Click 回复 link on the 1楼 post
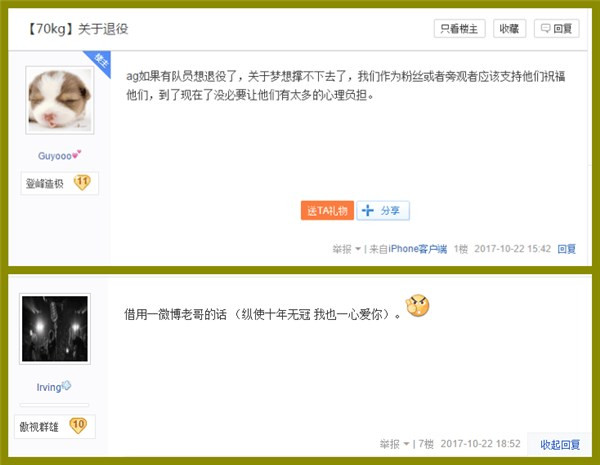Viewport: 600px width, 465px height. (x=567, y=249)
